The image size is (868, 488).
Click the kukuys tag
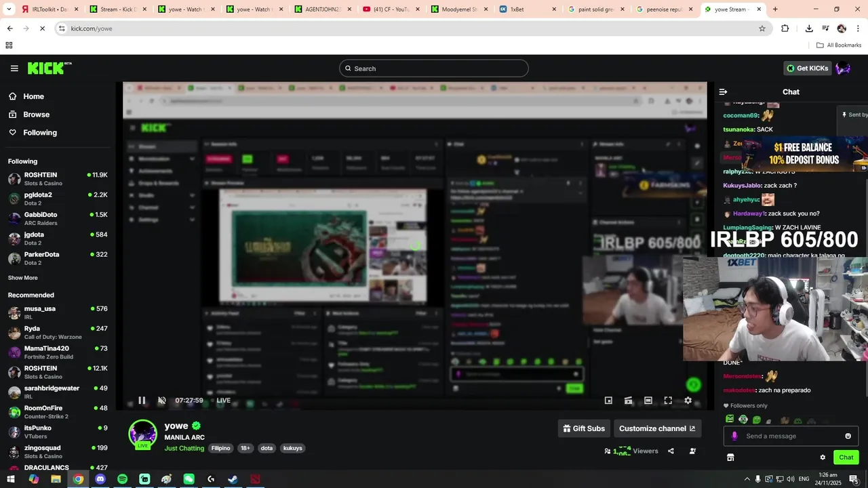[293, 448]
